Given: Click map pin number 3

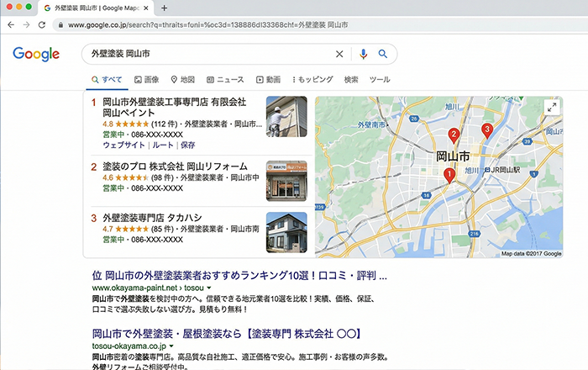Looking at the screenshot, I should [486, 130].
